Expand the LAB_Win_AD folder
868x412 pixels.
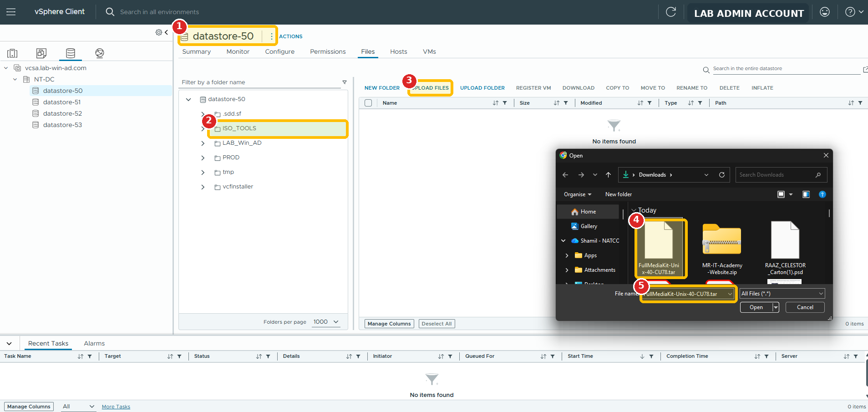click(x=203, y=143)
